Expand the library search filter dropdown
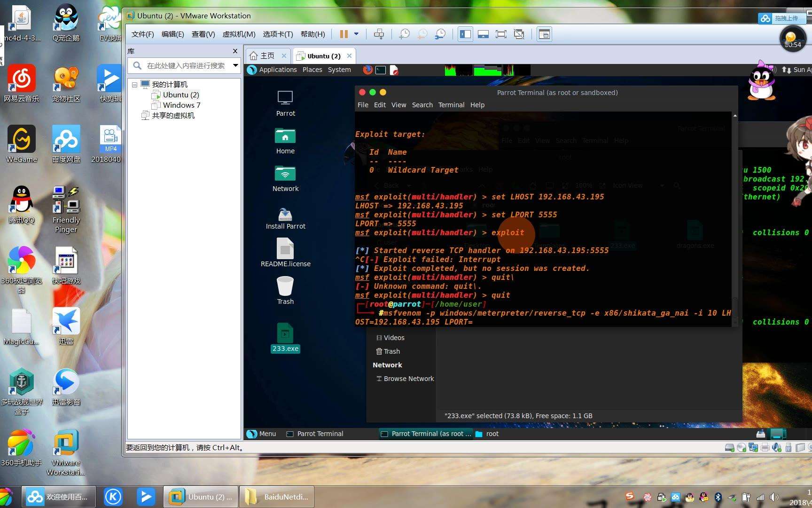This screenshot has height=508, width=812. [235, 65]
